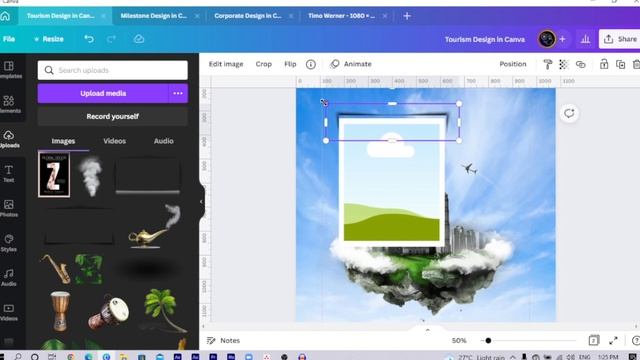Duplicate the selected element

[x=620, y=64]
